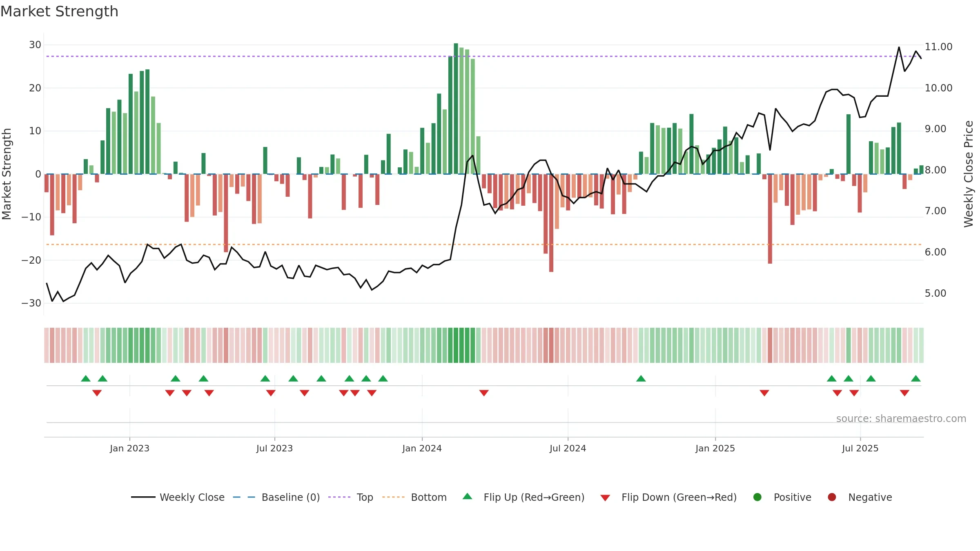
Task: Click the last green flip-up triangle after Jul 2025
Action: point(916,378)
